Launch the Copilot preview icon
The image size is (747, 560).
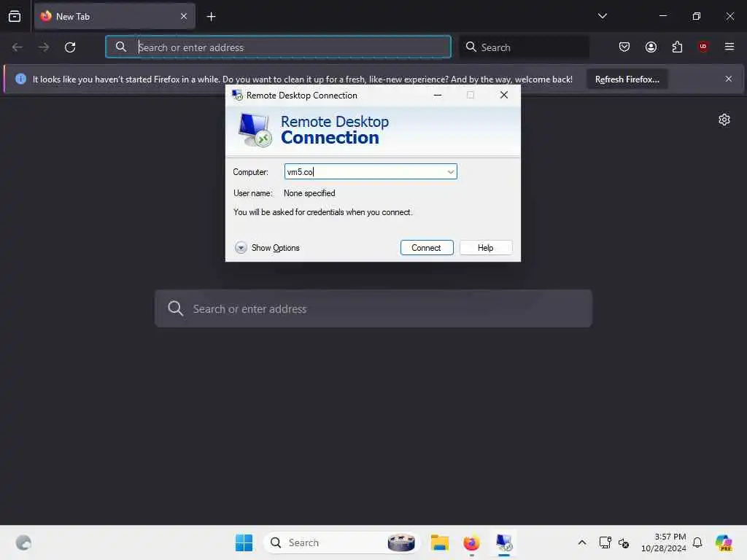[724, 542]
